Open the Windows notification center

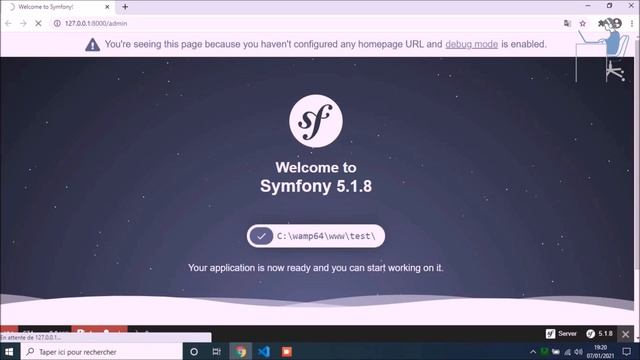(x=627, y=351)
